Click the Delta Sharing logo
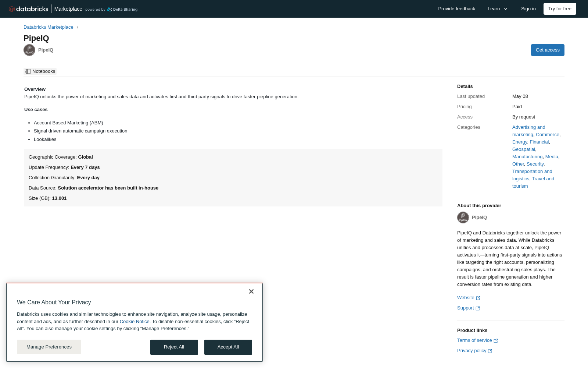 (x=122, y=10)
